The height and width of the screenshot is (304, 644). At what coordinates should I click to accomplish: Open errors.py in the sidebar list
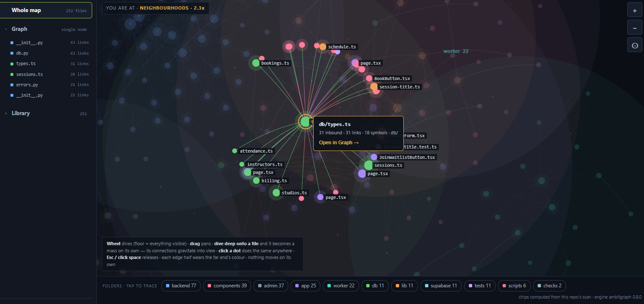coord(49,85)
